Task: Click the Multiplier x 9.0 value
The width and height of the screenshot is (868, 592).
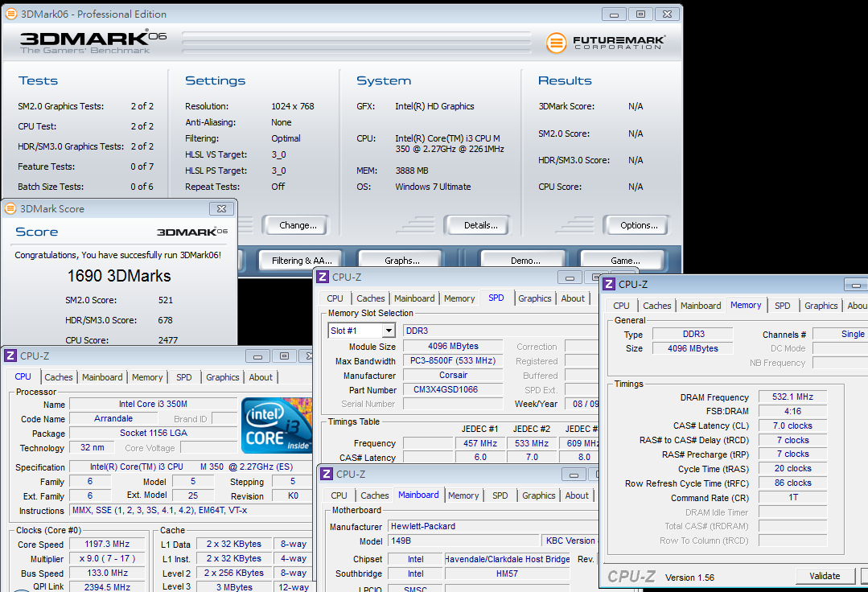Action: 107,559
